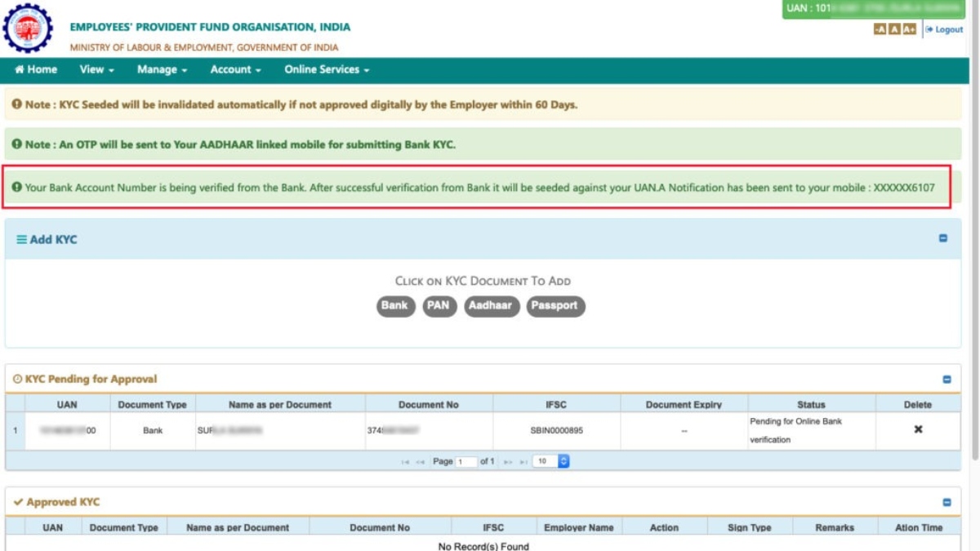Select Aadhaar KYC document button
The height and width of the screenshot is (551, 980).
click(492, 306)
